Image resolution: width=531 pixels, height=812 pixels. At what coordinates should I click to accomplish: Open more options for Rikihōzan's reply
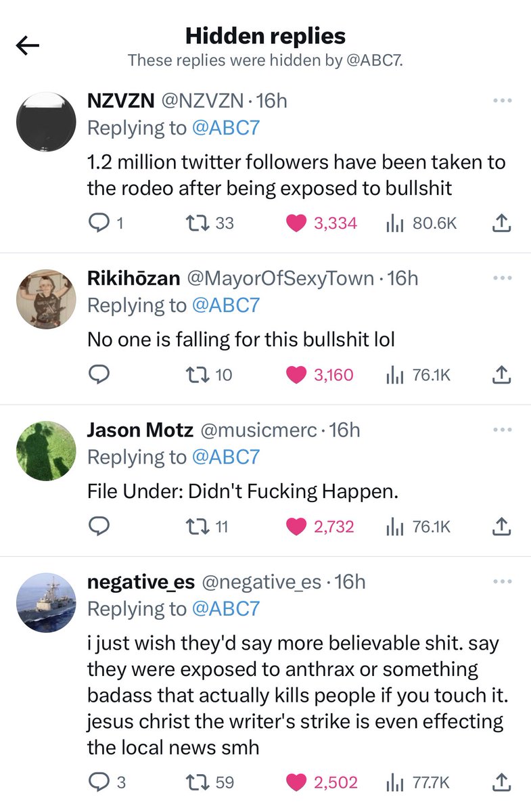[502, 277]
